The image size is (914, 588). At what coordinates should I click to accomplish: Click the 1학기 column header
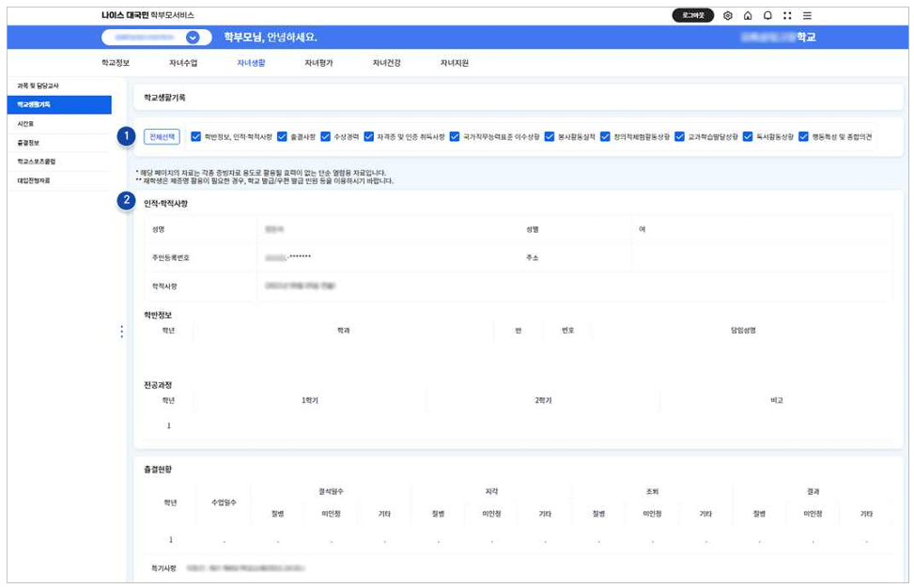pyautogui.click(x=310, y=400)
